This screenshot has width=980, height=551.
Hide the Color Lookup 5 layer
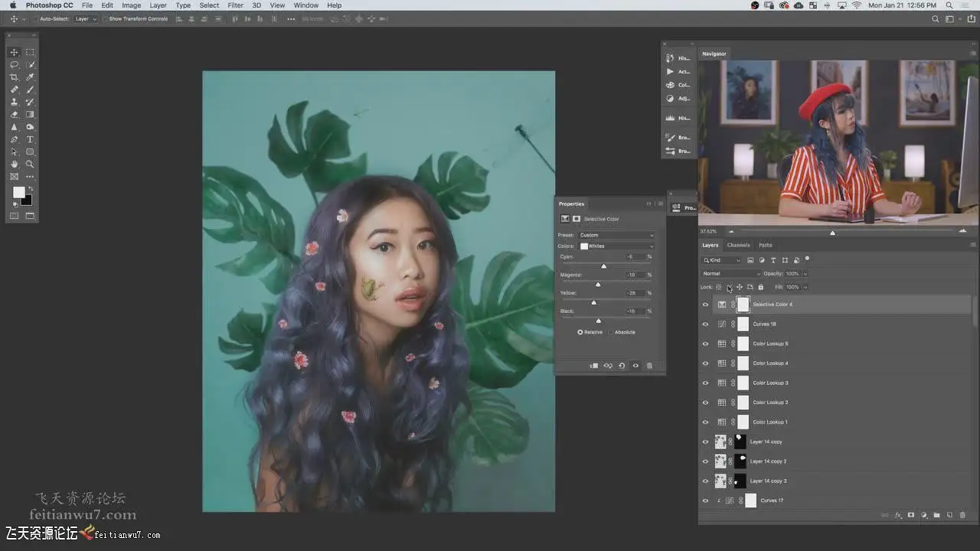[x=706, y=344]
